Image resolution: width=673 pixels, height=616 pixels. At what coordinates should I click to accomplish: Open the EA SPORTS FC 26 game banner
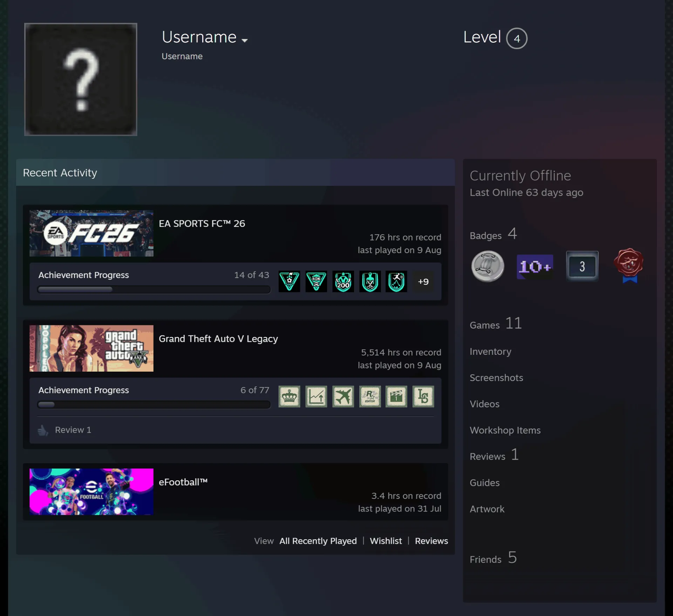[x=91, y=233]
